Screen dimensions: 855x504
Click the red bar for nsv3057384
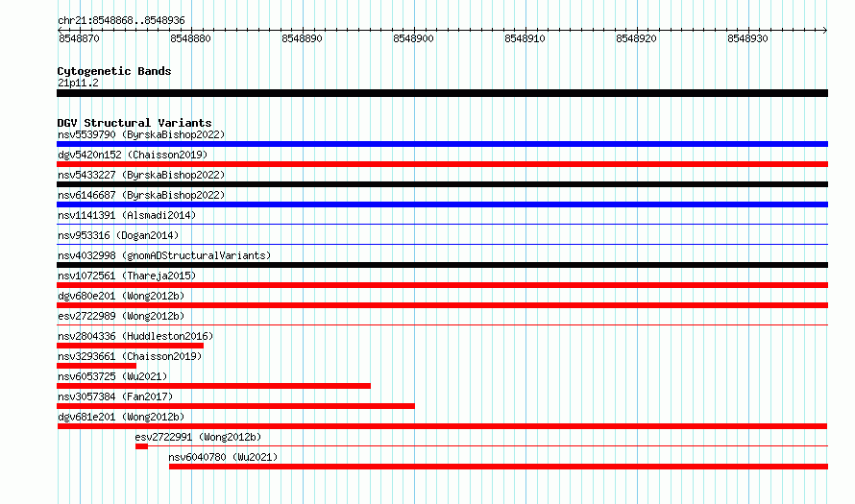pyautogui.click(x=235, y=406)
